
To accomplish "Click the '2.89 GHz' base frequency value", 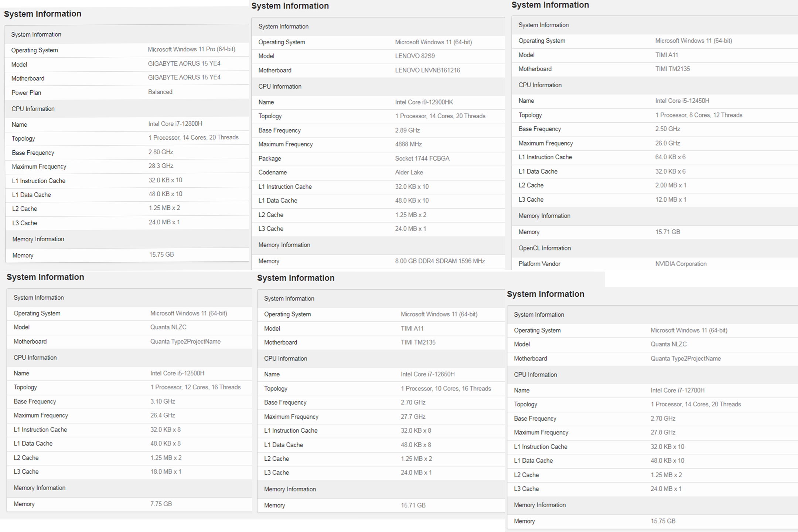I will coord(407,130).
